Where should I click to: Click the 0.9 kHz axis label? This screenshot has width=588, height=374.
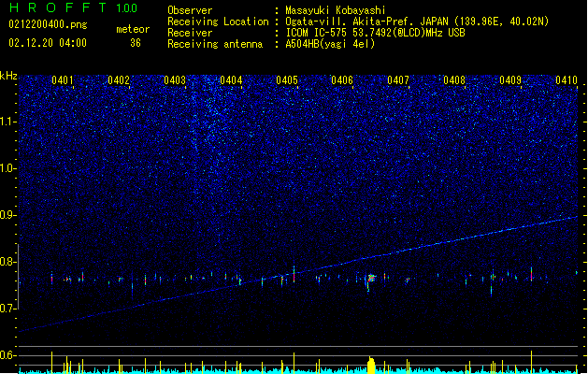[x=8, y=215]
